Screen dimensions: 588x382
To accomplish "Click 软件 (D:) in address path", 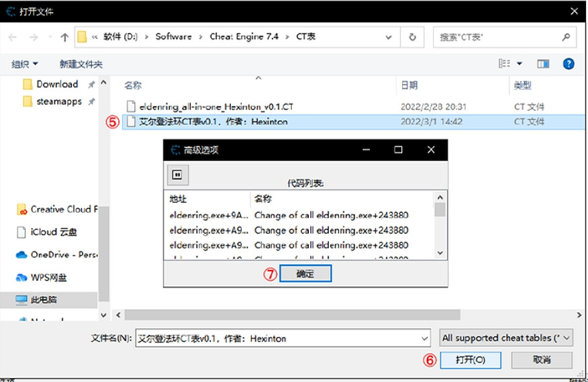I will [x=120, y=36].
